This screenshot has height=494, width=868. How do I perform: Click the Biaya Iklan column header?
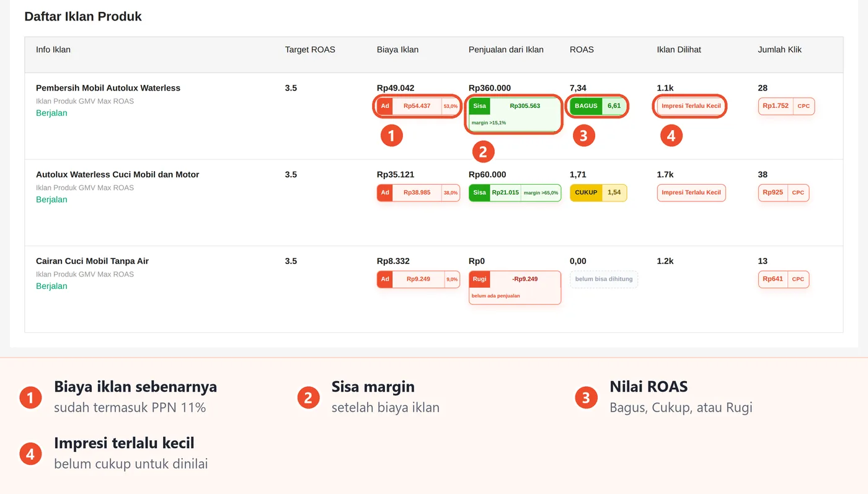click(397, 50)
